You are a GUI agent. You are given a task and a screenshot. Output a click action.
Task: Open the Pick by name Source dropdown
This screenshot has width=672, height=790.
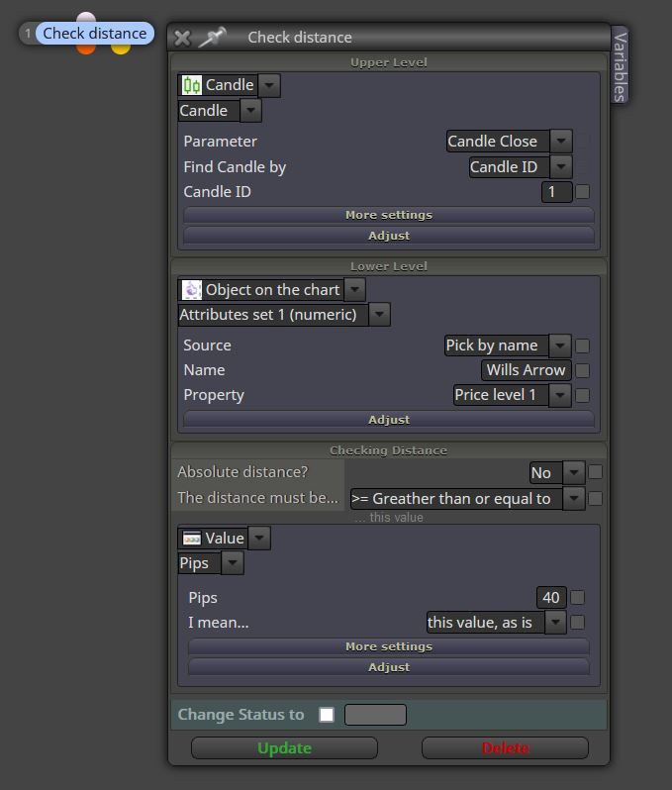tap(560, 346)
